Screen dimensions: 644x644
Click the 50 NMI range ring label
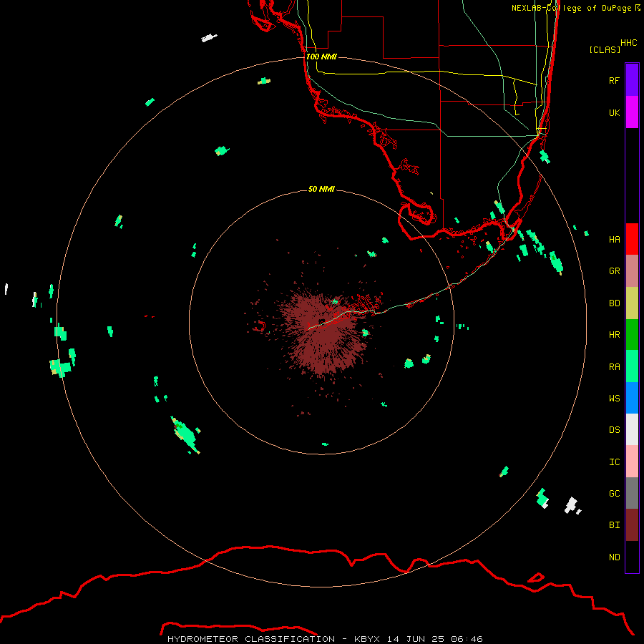click(321, 189)
